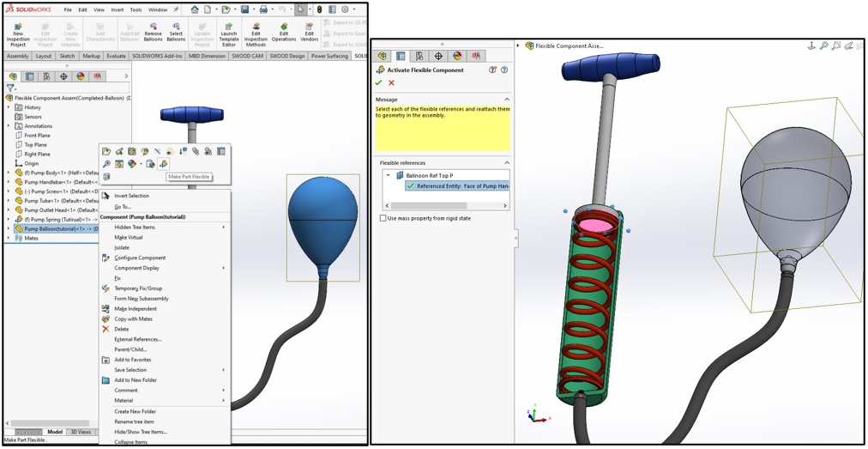Viewport: 868px width, 449px height.
Task: Click Edit Inspection Methods
Action: pyautogui.click(x=256, y=34)
